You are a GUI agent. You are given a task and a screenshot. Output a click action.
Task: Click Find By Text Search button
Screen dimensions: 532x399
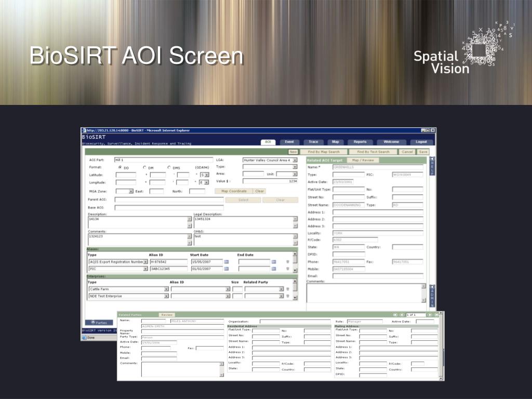point(373,152)
